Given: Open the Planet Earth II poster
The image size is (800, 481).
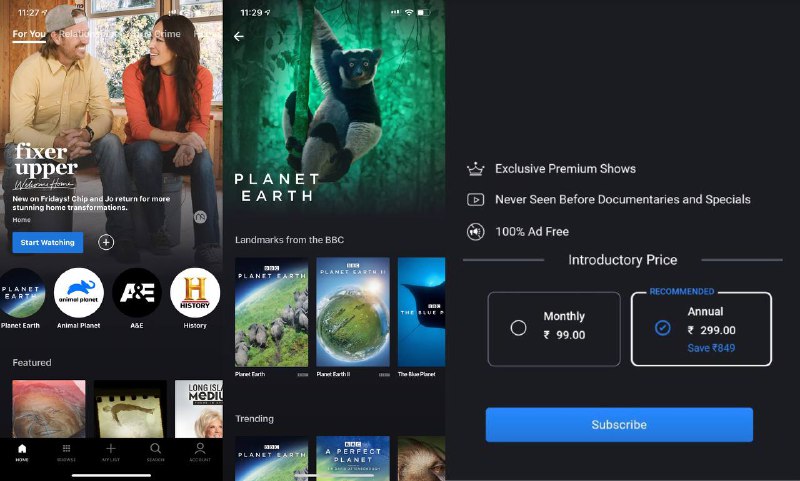Looking at the screenshot, I should coord(353,312).
